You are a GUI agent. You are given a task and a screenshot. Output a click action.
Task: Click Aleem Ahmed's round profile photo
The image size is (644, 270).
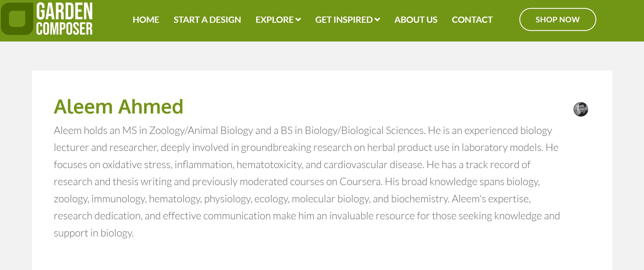[x=580, y=109]
